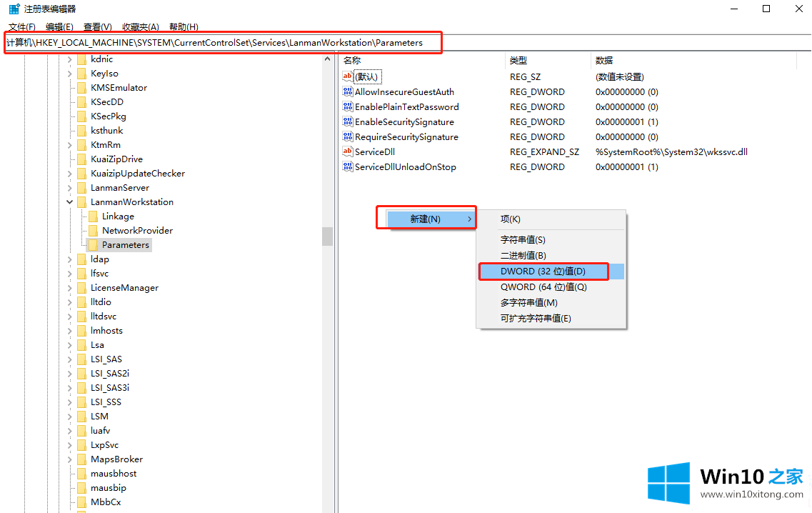The image size is (812, 513).
Task: Select DWORD (32 位)值(D) menu entry
Action: (551, 272)
